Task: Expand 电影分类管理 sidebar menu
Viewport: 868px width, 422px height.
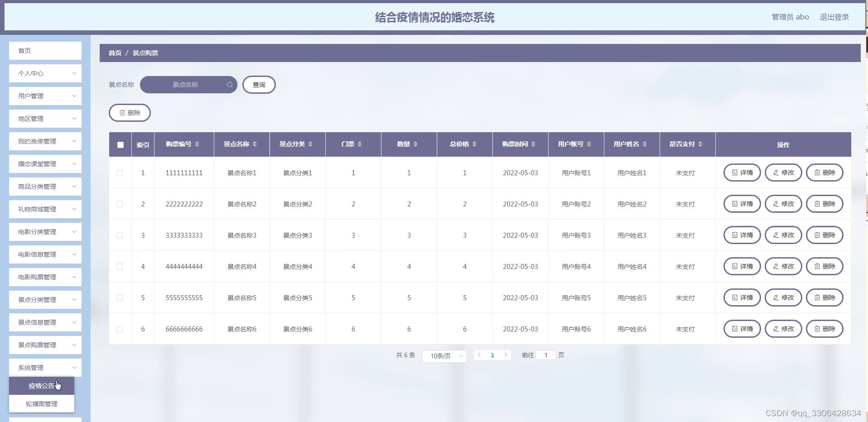Action: pyautogui.click(x=45, y=232)
